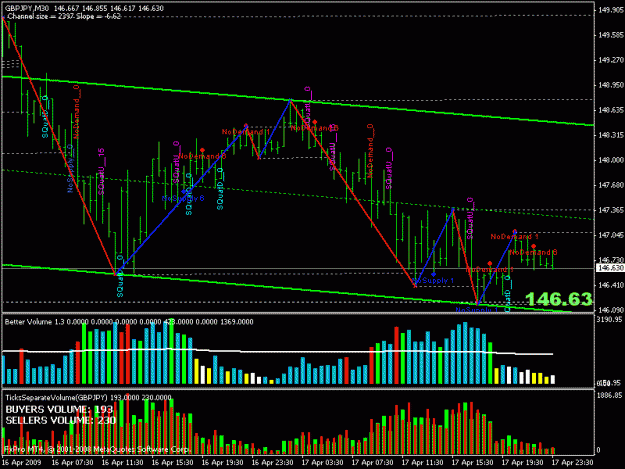
Task: Click the 147.045 price axis label
Action: tap(610, 235)
